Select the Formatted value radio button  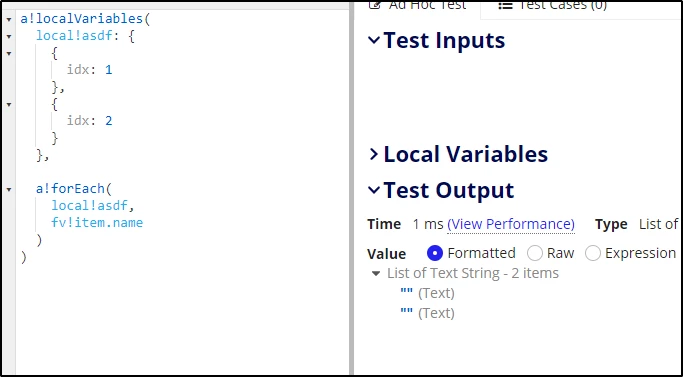435,253
